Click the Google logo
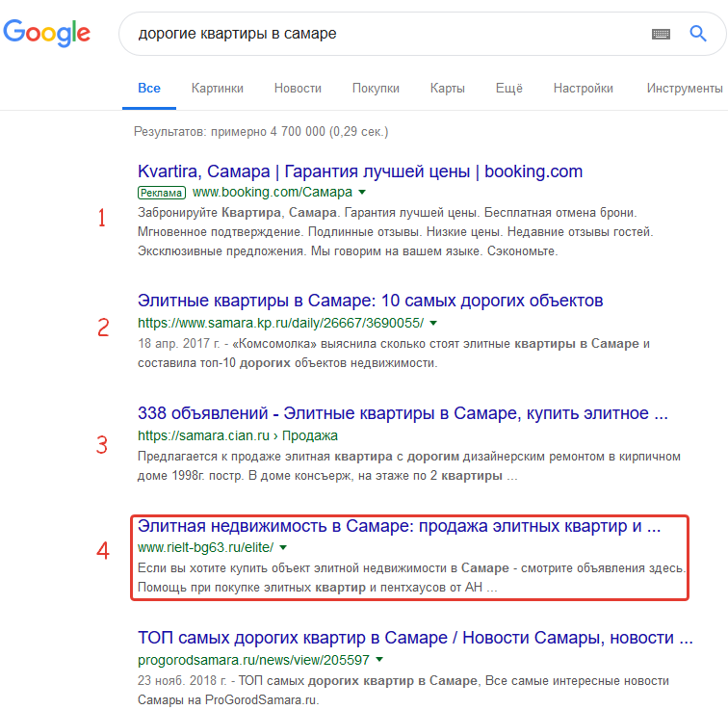The height and width of the screenshot is (710, 728). (46, 33)
